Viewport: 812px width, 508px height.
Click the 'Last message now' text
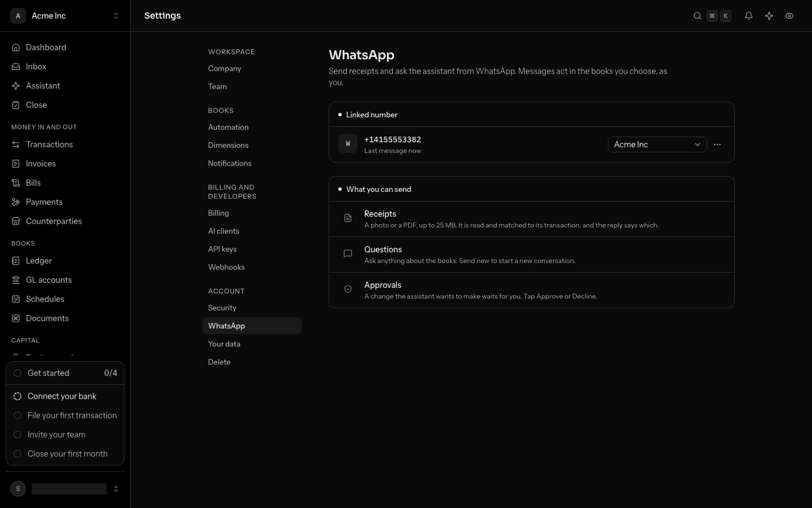(x=392, y=151)
